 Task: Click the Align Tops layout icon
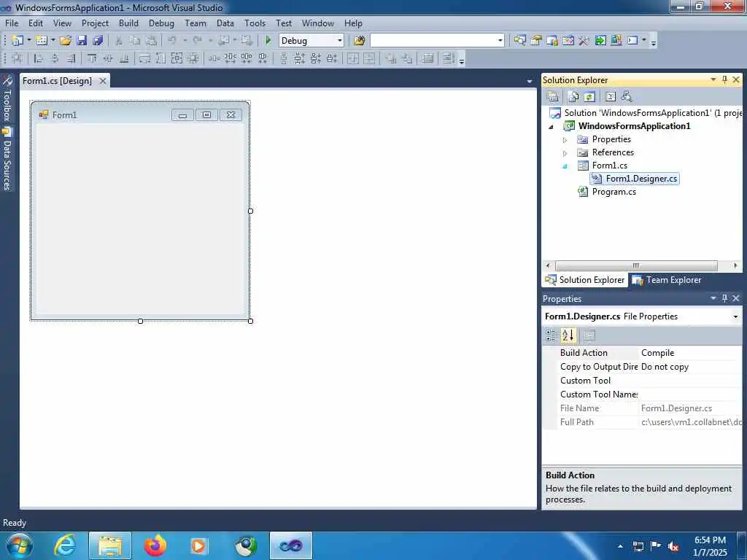92,58
